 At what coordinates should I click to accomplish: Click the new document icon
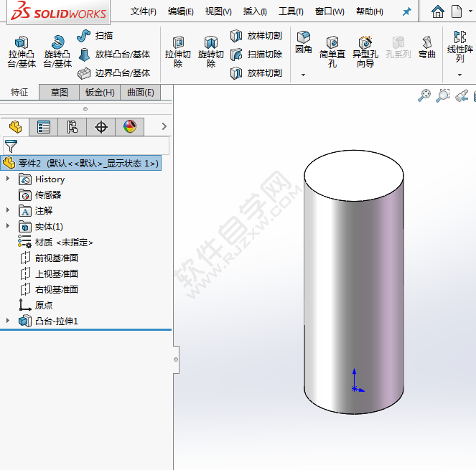457,11
